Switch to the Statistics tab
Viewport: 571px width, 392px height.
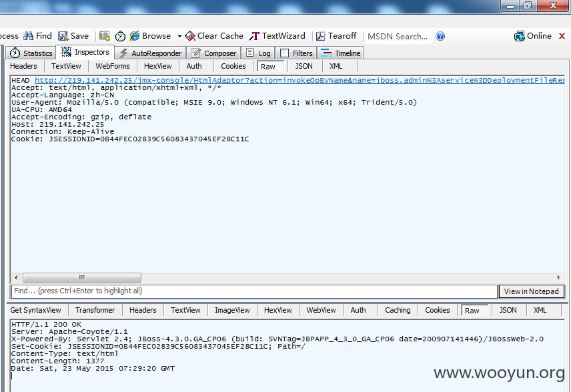[x=31, y=53]
